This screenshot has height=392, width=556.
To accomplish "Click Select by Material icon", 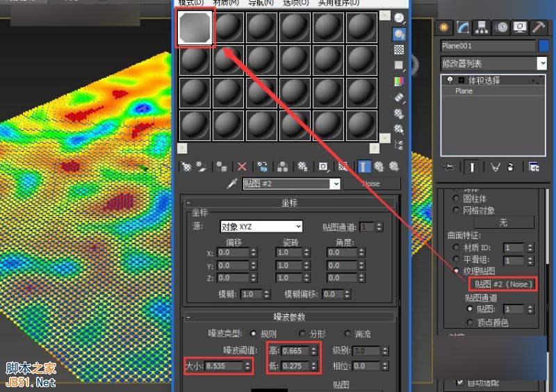I will pyautogui.click(x=399, y=129).
